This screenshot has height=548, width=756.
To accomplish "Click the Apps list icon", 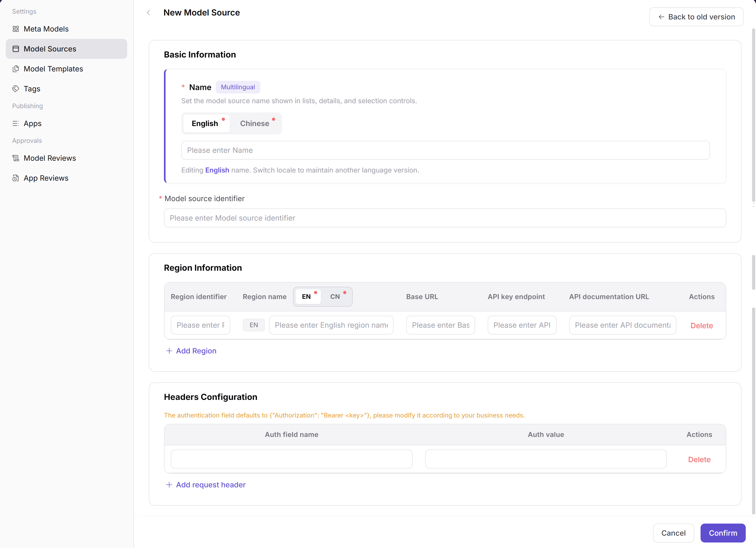I will 16,124.
